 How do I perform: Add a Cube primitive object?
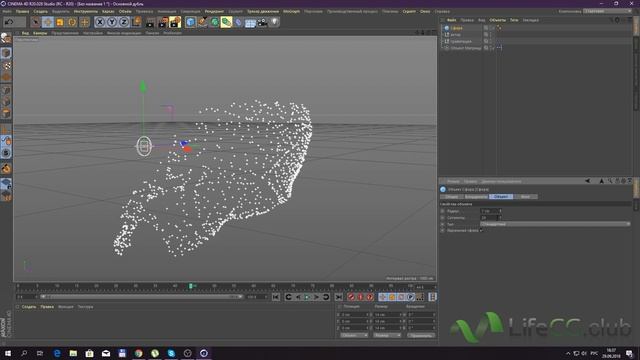(x=190, y=22)
